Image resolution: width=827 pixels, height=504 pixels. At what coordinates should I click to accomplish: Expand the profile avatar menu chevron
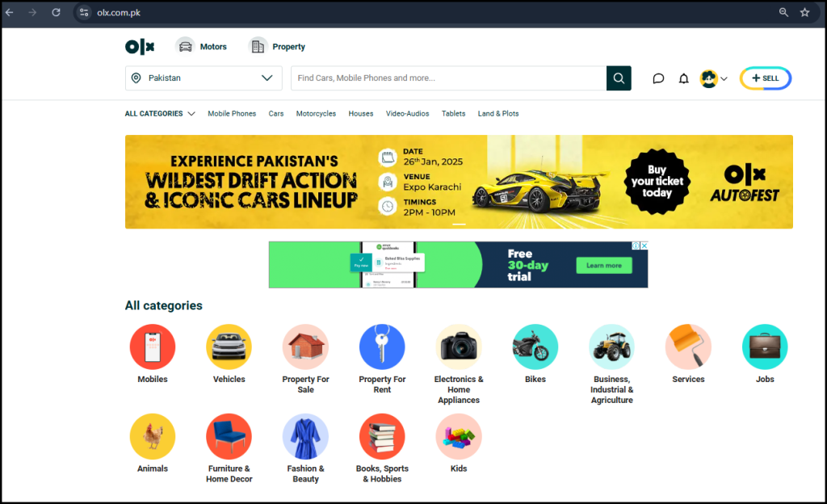(724, 78)
